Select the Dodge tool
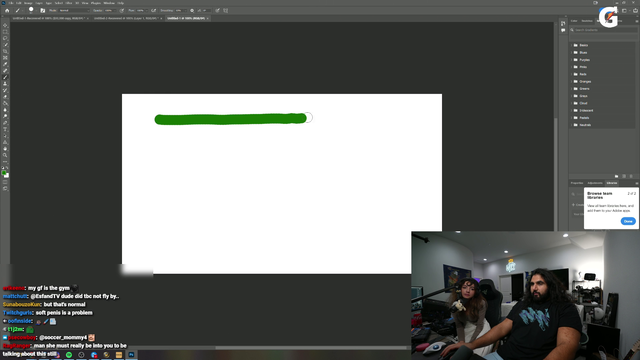The image size is (640, 360). coord(5,116)
